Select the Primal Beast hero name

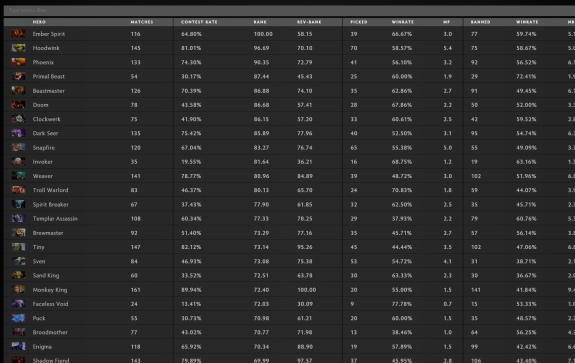(48, 77)
